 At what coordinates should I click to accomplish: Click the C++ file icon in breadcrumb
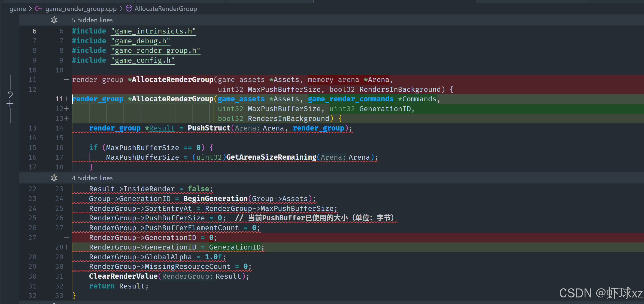point(38,9)
